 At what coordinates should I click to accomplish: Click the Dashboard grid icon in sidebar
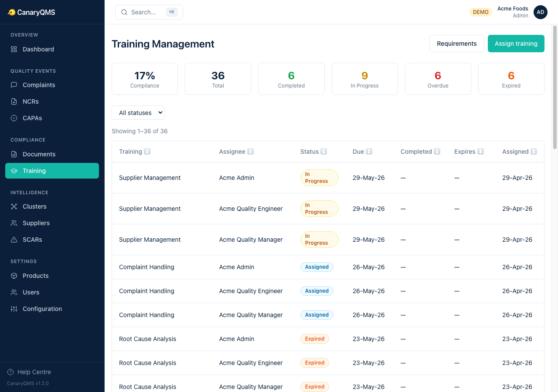click(14, 49)
